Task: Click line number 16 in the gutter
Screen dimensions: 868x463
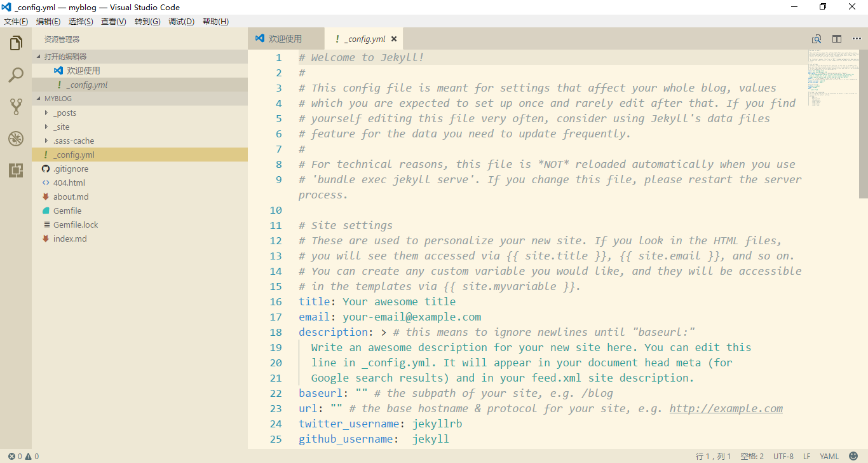Action: click(276, 301)
